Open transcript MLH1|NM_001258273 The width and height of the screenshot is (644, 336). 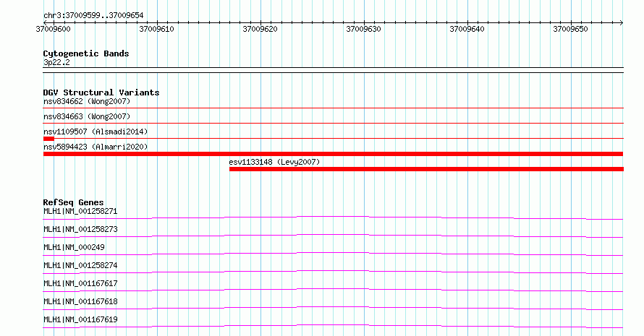(80, 229)
